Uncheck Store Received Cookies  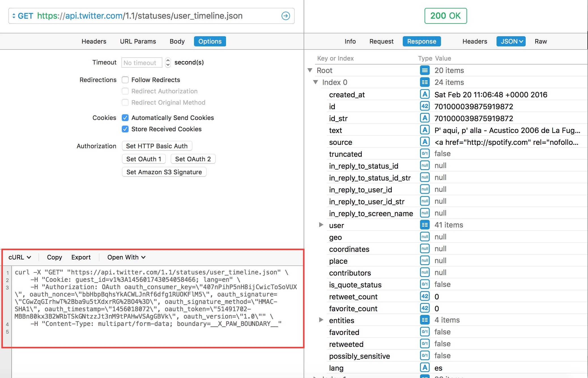[125, 129]
